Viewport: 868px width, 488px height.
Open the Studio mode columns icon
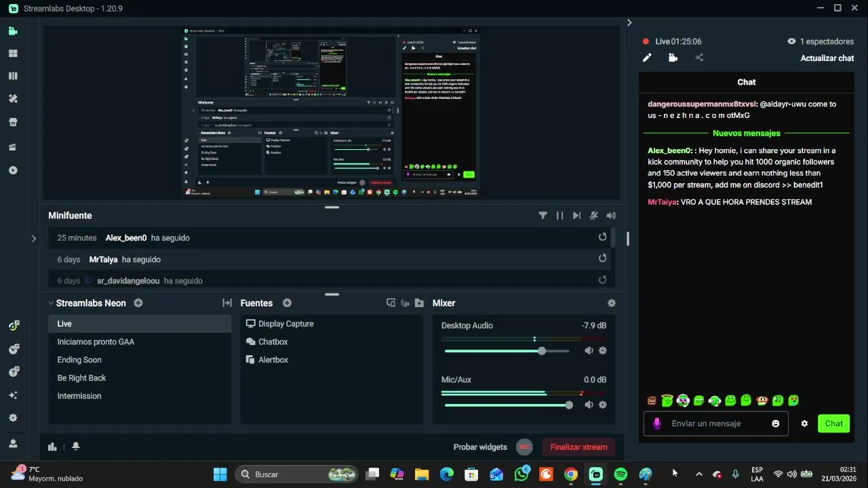[x=13, y=76]
